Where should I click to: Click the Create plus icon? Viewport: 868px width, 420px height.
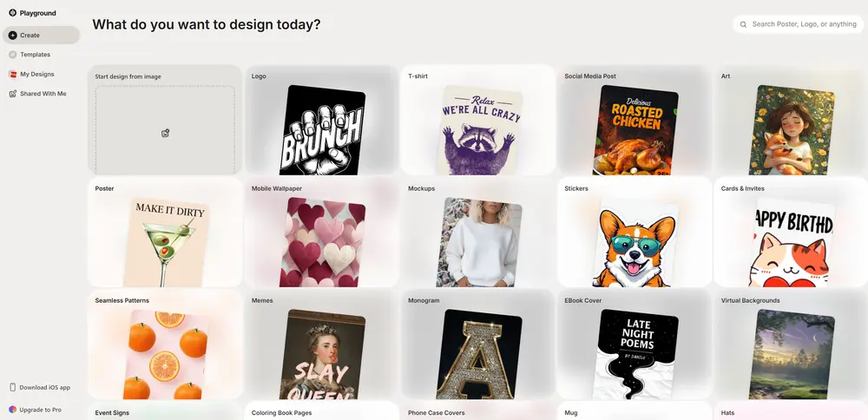coord(12,36)
